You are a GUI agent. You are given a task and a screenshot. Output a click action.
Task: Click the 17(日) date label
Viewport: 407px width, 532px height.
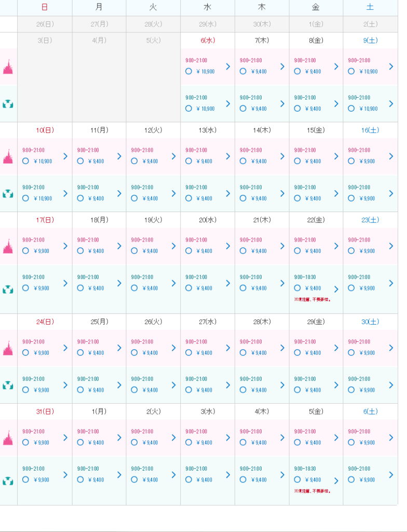(45, 220)
